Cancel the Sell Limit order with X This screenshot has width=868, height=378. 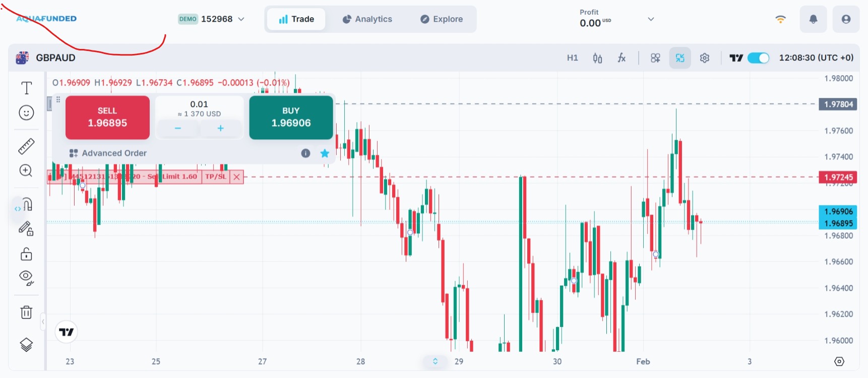tap(236, 177)
